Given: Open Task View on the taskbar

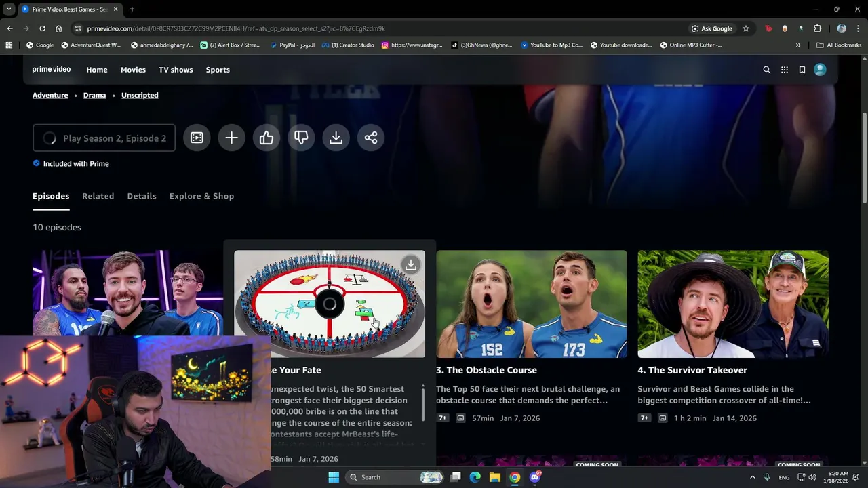Looking at the screenshot, I should pos(456,477).
